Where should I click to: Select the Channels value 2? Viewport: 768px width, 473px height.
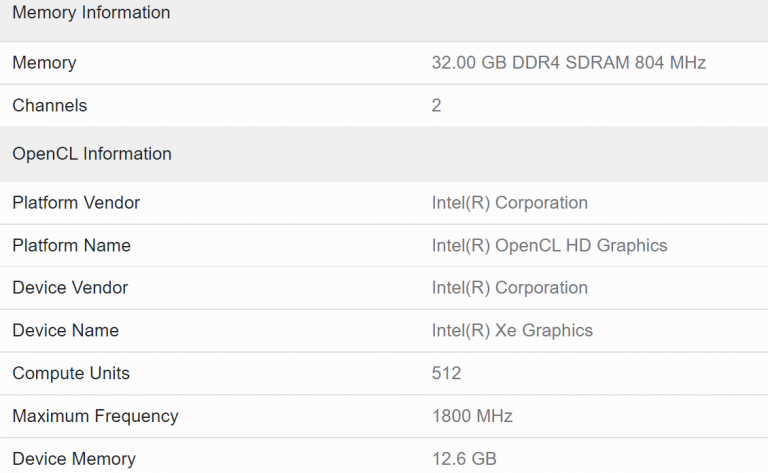click(436, 106)
